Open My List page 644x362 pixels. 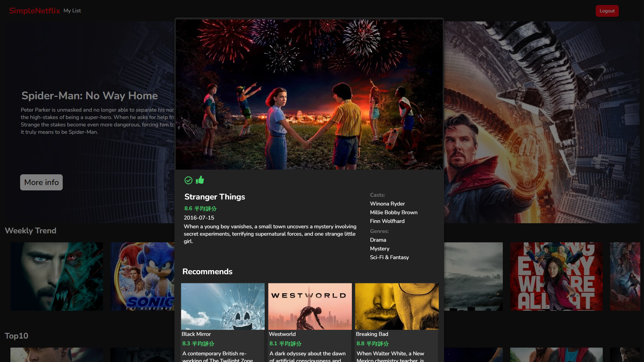coord(72,11)
